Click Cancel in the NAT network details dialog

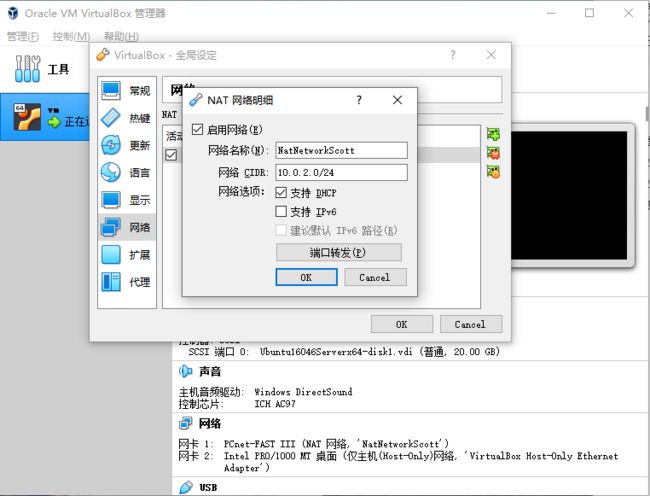(x=375, y=277)
